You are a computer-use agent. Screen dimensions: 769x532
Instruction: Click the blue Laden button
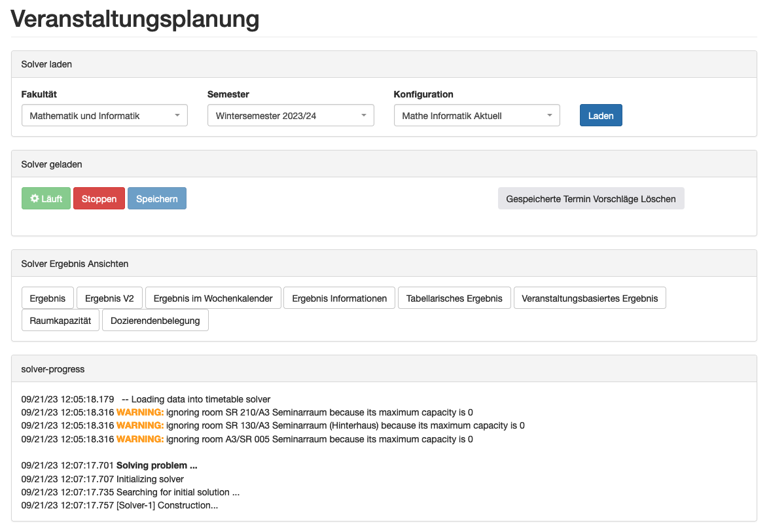(600, 116)
